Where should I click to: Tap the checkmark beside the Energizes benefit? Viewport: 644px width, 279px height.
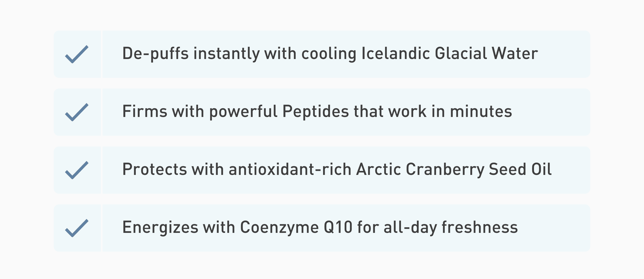click(x=77, y=228)
